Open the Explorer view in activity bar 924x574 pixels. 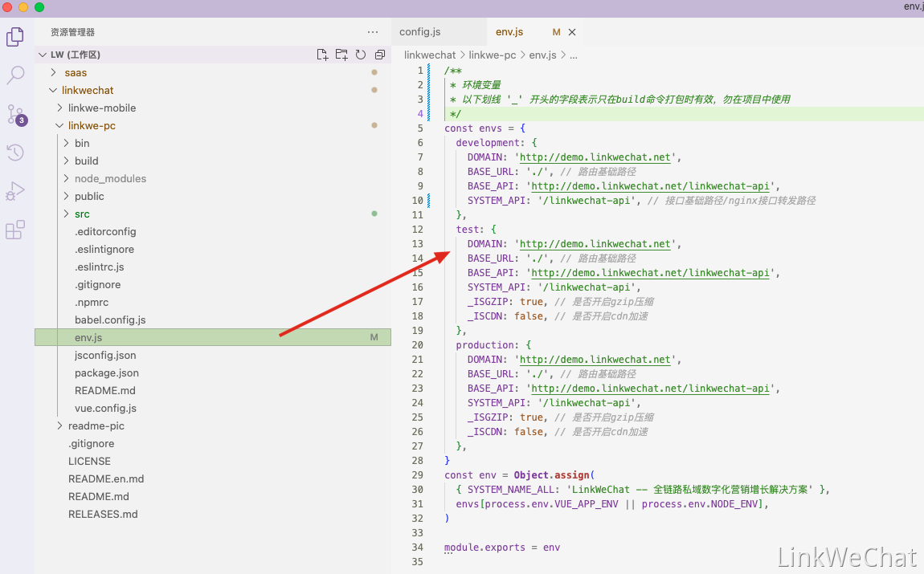click(x=15, y=37)
